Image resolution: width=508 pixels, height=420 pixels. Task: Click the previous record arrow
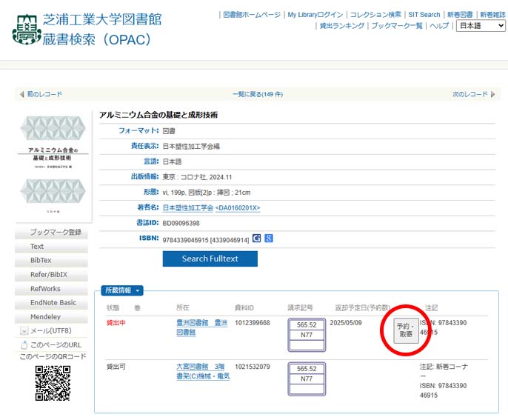pyautogui.click(x=21, y=94)
